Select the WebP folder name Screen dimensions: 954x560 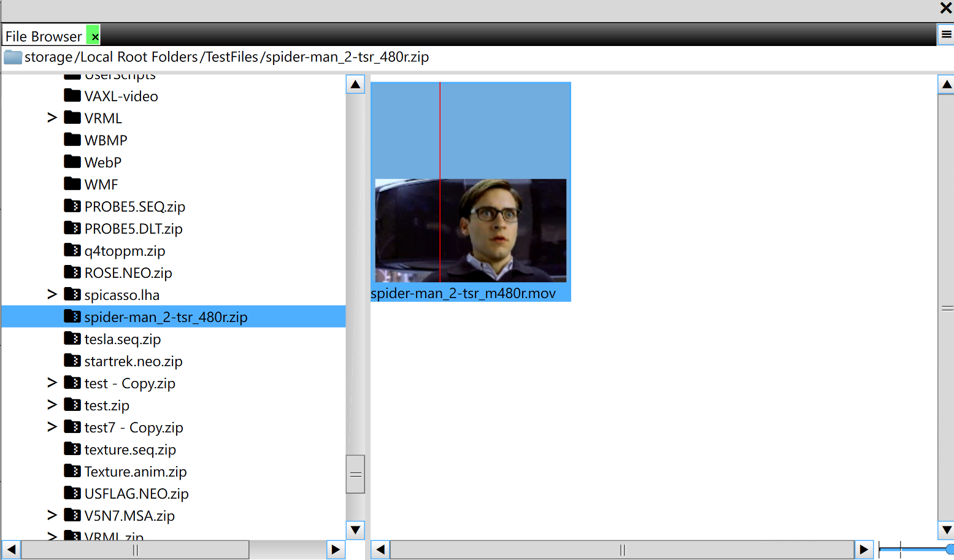102,163
